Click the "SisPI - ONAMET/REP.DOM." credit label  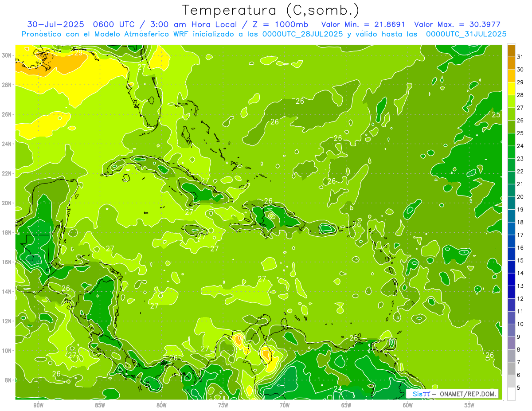(x=453, y=394)
